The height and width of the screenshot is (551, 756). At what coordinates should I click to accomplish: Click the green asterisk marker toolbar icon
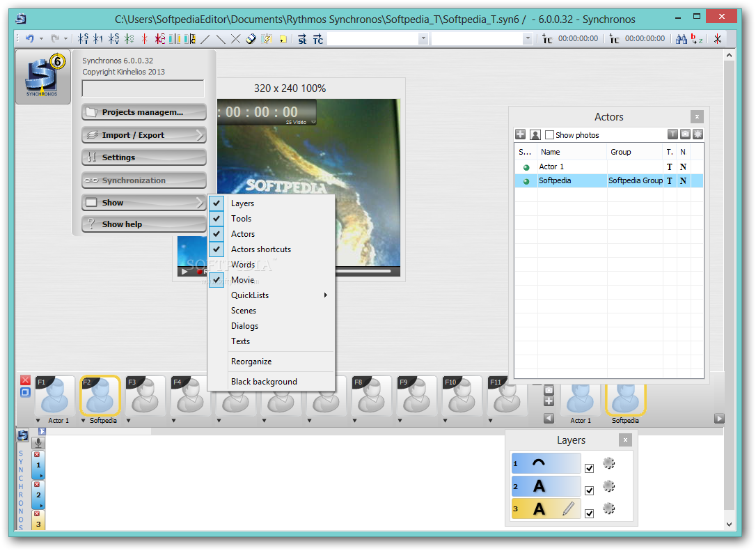tap(129, 39)
